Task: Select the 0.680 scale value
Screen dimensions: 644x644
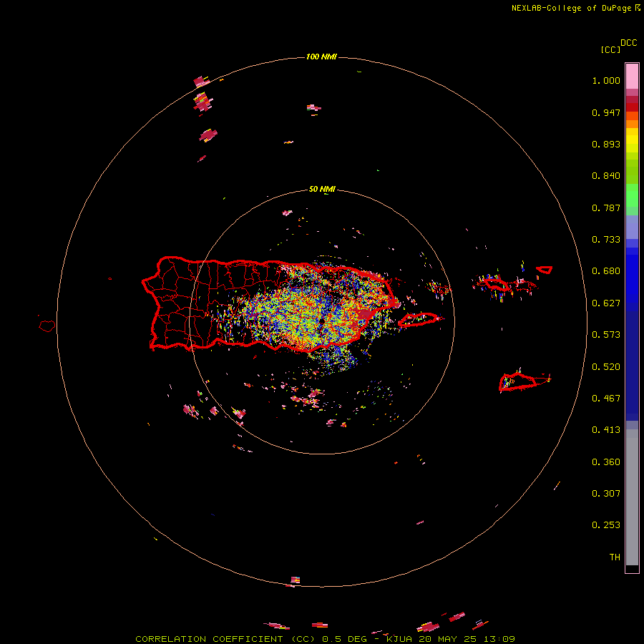Action: click(606, 271)
